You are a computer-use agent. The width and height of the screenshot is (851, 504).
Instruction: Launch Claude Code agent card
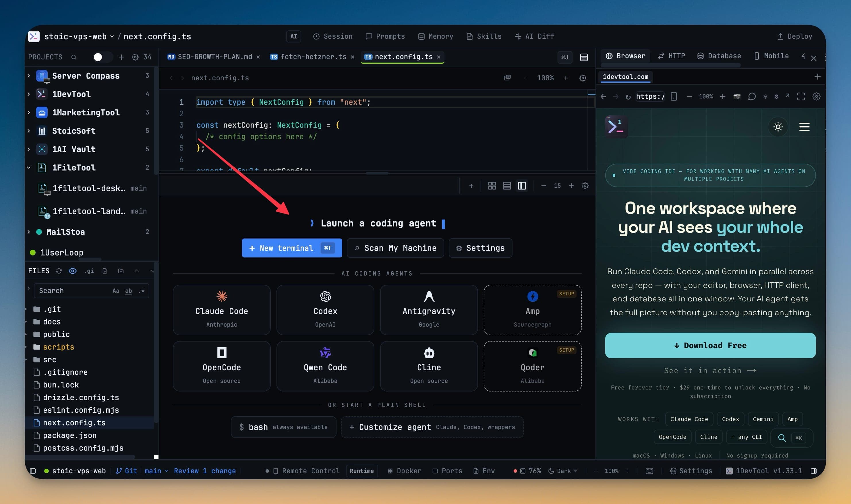[x=221, y=310]
